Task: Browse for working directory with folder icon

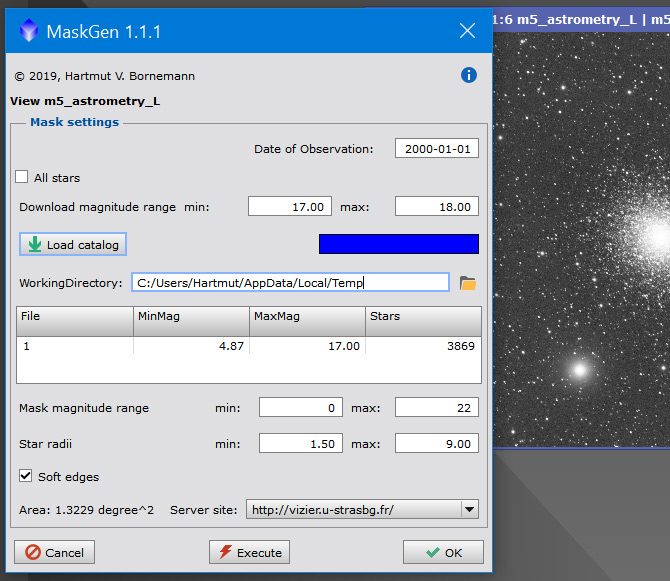Action: (x=467, y=283)
